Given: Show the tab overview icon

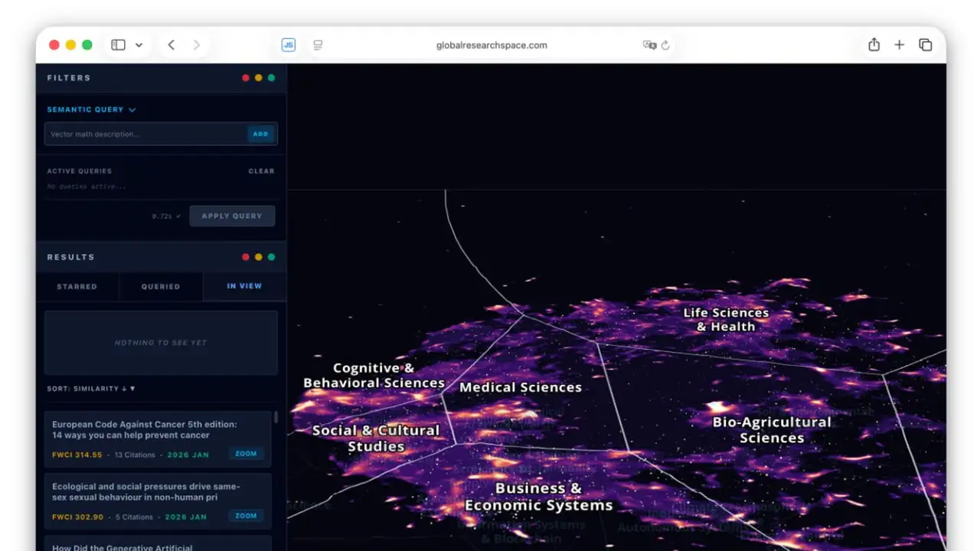Looking at the screenshot, I should [x=925, y=45].
